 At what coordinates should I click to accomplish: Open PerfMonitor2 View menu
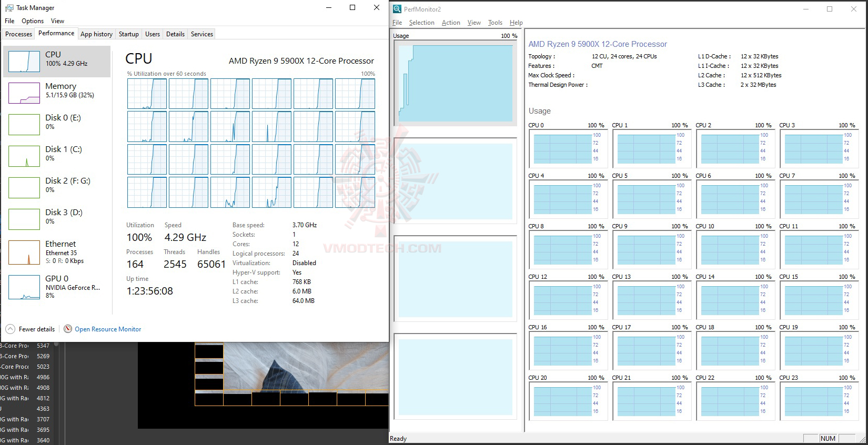[474, 23]
